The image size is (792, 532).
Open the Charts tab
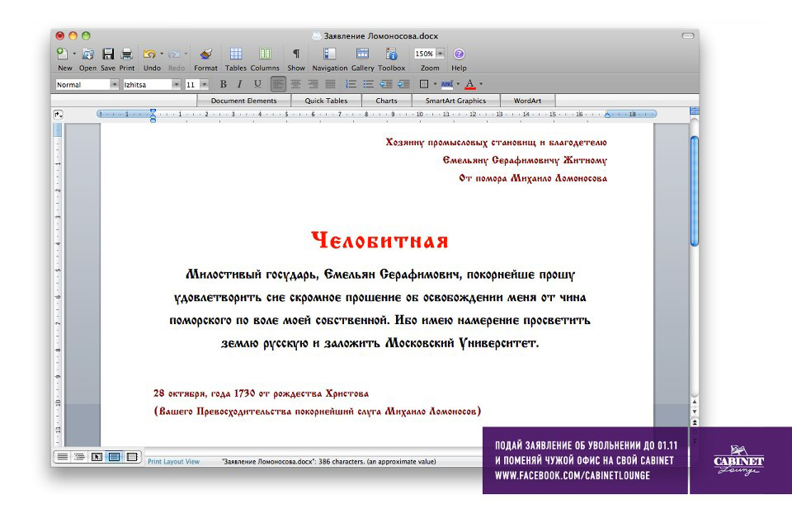[x=386, y=101]
